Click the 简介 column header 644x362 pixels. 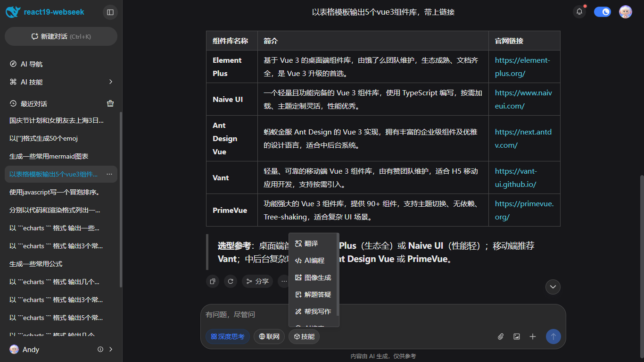pos(373,41)
